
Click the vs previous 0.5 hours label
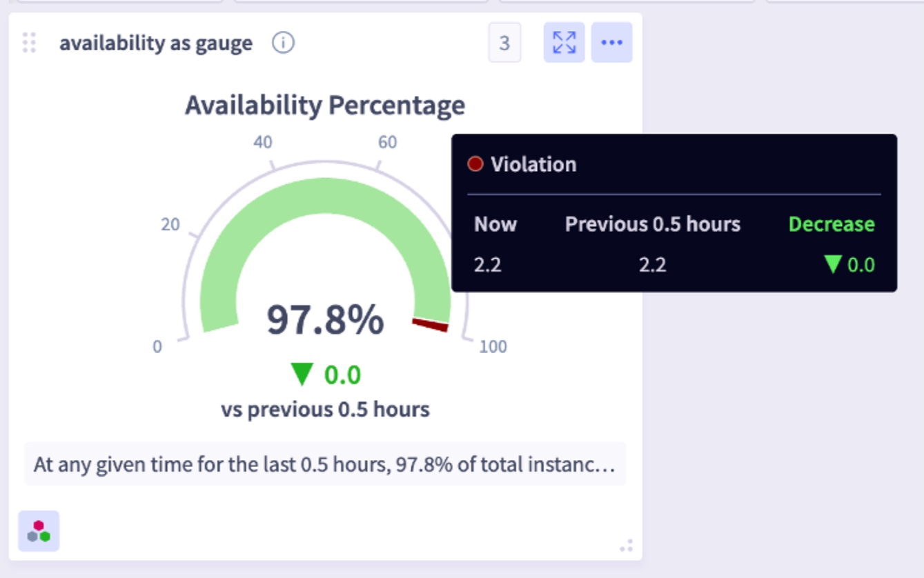point(325,408)
